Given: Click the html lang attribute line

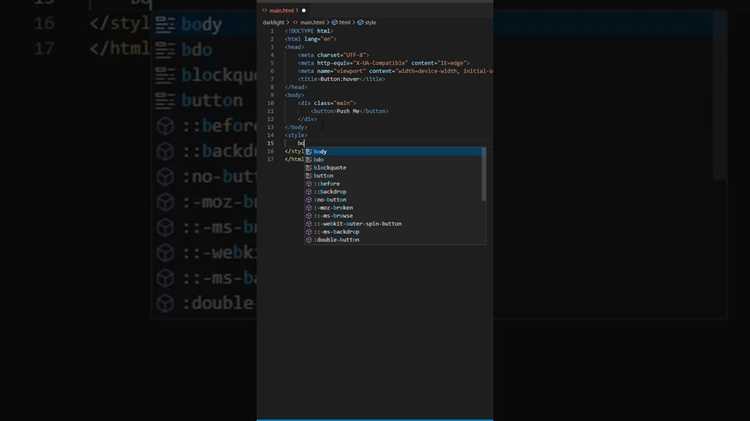Looking at the screenshot, I should [310, 39].
